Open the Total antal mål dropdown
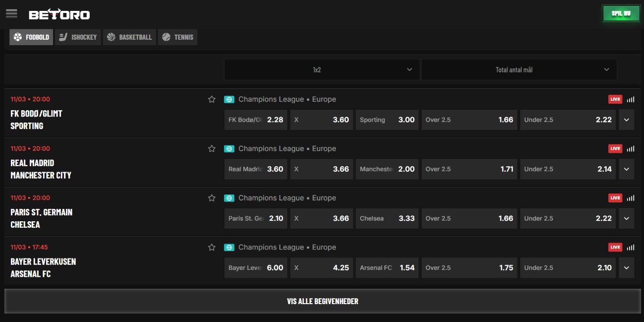This screenshot has height=322, width=644. click(519, 69)
